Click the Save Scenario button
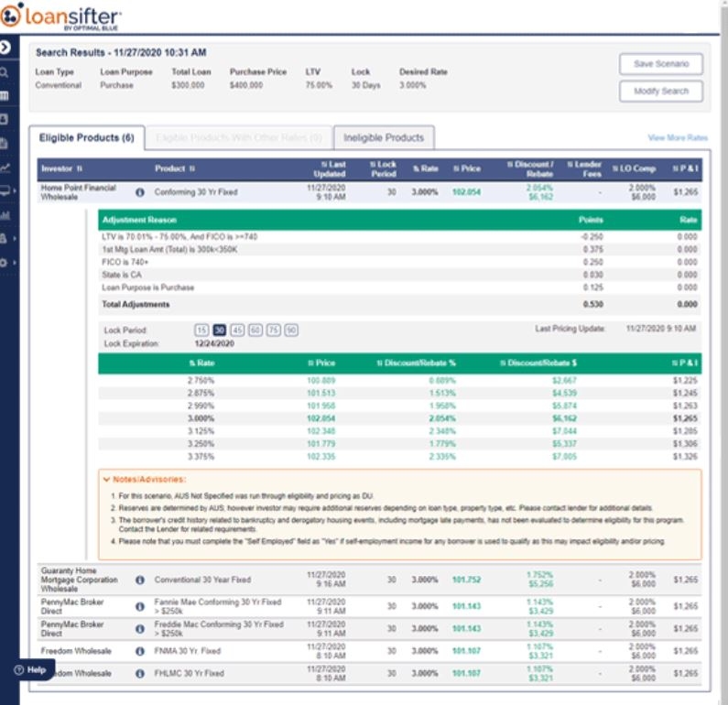Screen dimensions: 728x705 [x=661, y=64]
